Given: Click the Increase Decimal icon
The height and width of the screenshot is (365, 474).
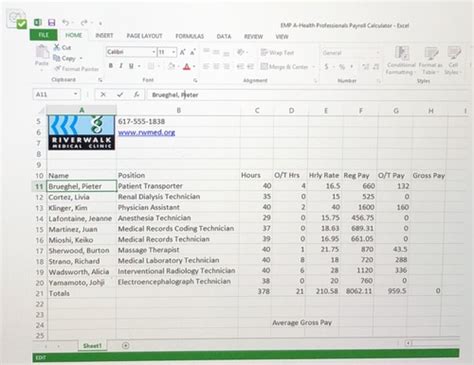Looking at the screenshot, I should click(x=366, y=67).
